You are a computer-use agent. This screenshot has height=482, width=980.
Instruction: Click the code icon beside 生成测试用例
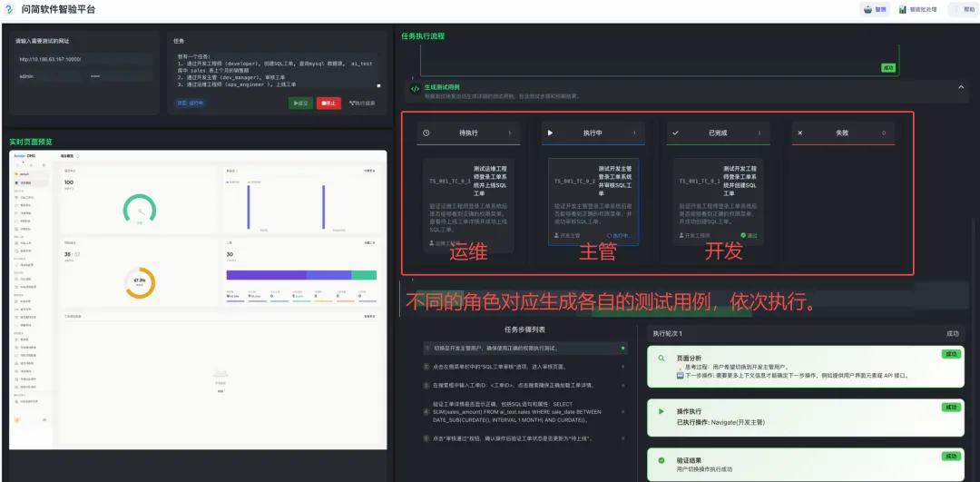(415, 89)
